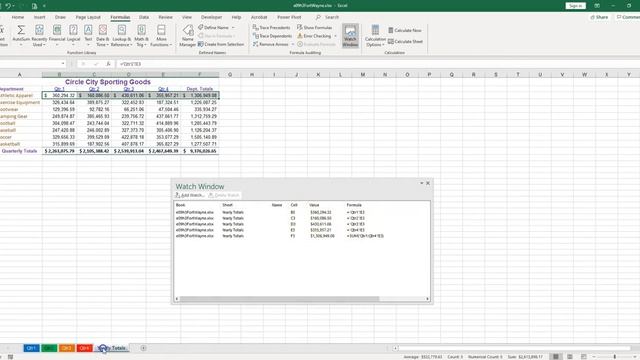Expand Define Name dropdown arrow

point(233,27)
